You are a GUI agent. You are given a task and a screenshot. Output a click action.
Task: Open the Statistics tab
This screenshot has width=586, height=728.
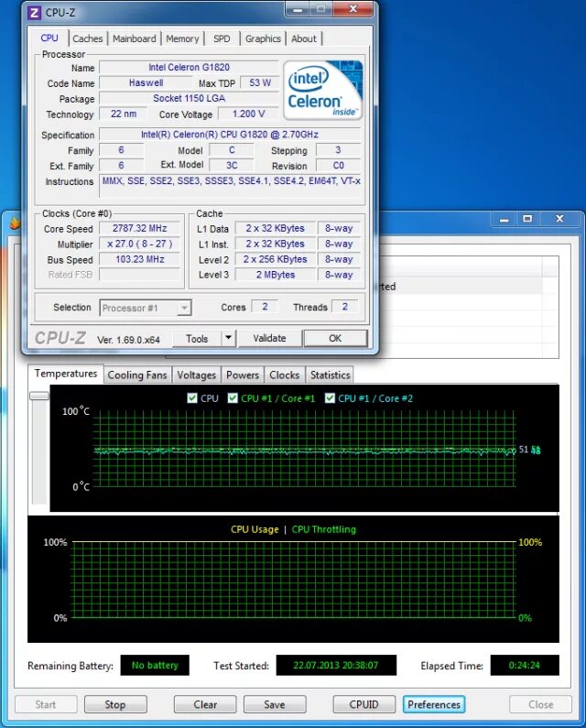pyautogui.click(x=331, y=375)
